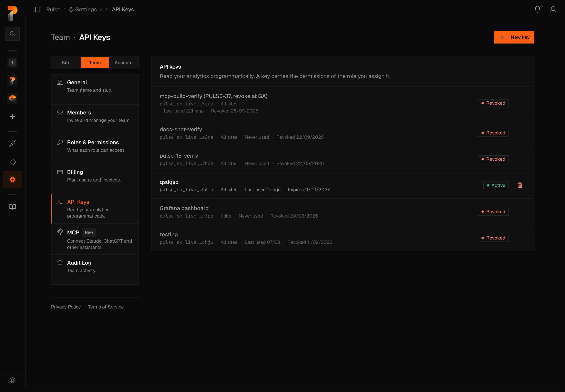
Task: Open notifications bell icon
Action: [x=538, y=9]
